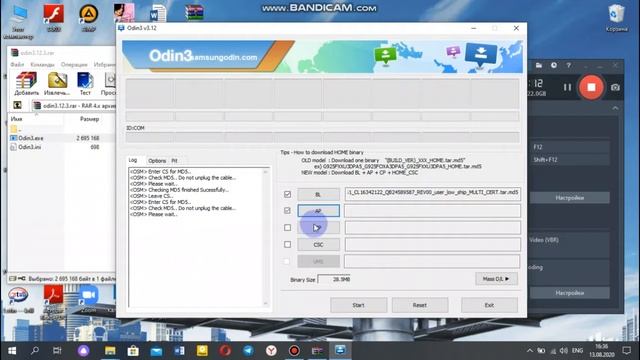Click the taskbar search magnifier

35,351
